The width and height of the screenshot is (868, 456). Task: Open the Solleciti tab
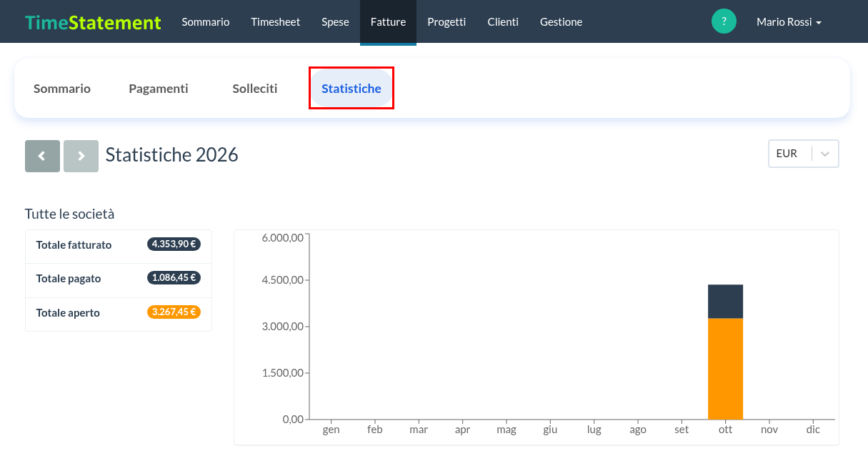click(255, 89)
